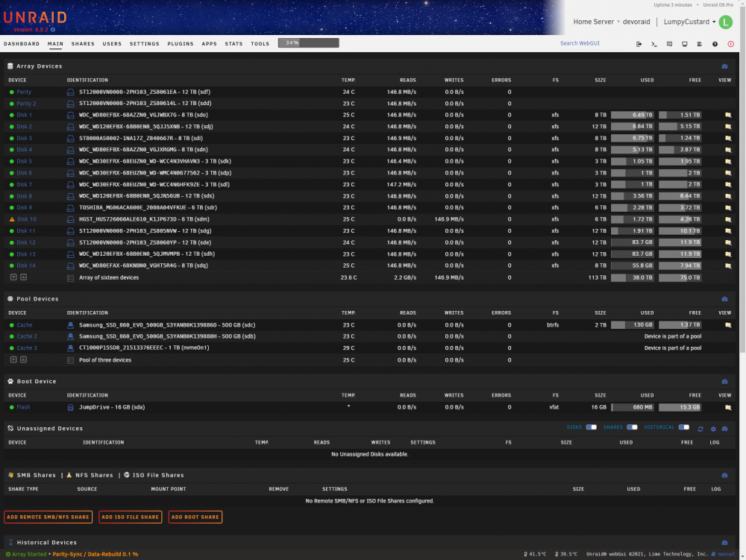746x560 pixels.
Task: Toggle the DISKS switch in Unassigned Devices
Action: 592,427
